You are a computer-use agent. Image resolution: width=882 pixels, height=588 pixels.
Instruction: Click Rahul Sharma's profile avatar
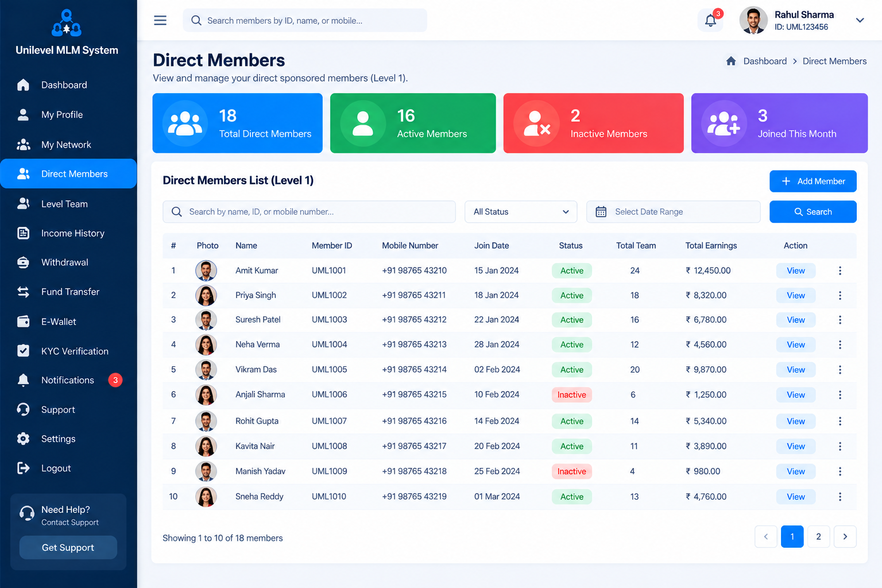coord(753,21)
